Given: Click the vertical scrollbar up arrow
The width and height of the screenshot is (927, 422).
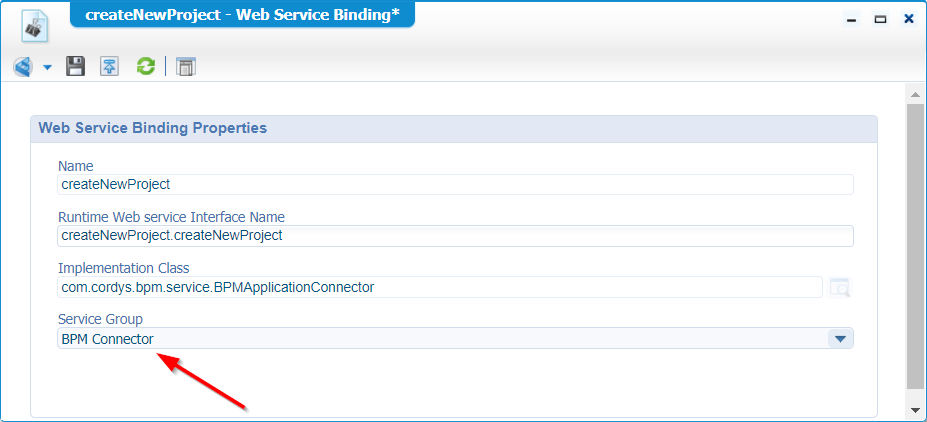Looking at the screenshot, I should (x=914, y=94).
